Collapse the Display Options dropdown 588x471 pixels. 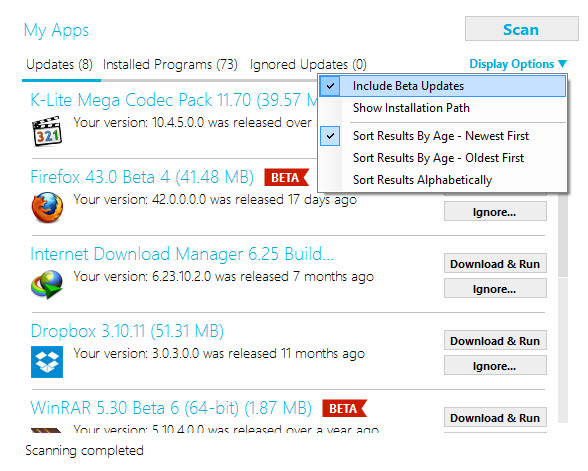518,64
